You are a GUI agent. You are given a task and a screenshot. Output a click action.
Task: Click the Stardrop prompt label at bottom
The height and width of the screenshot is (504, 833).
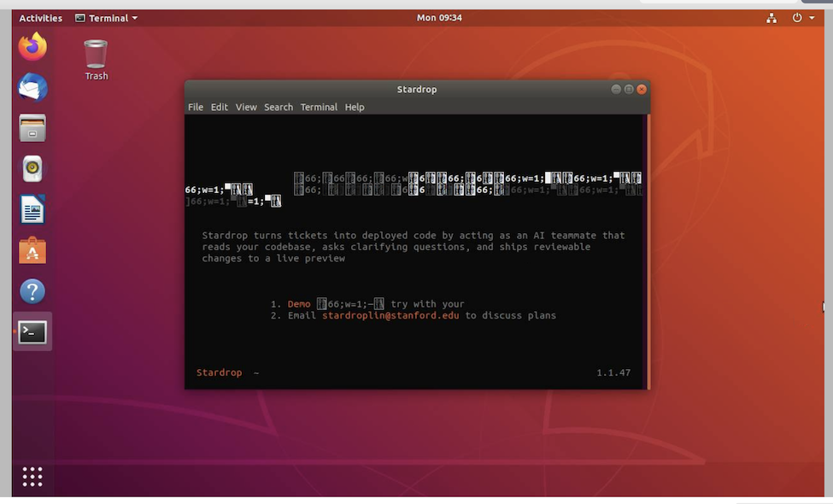pyautogui.click(x=219, y=372)
